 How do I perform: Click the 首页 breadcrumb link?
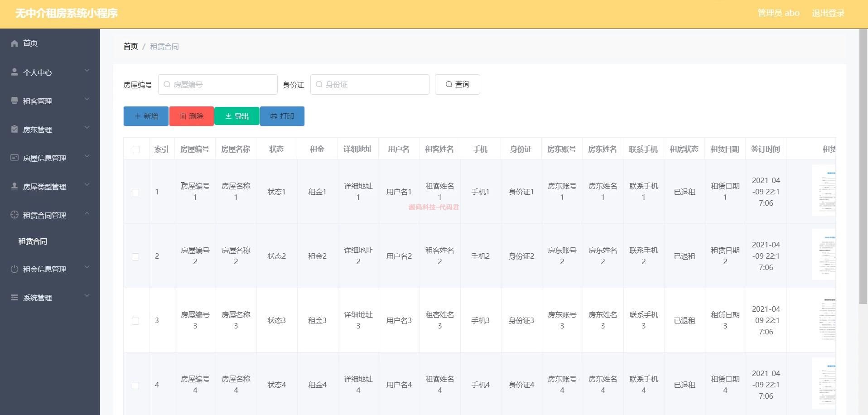(x=130, y=46)
